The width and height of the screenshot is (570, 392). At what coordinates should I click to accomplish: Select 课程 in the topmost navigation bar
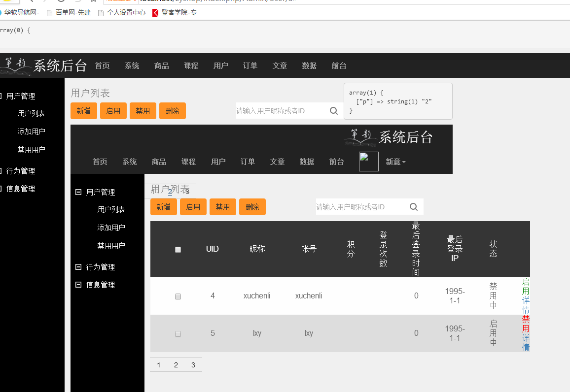point(191,65)
